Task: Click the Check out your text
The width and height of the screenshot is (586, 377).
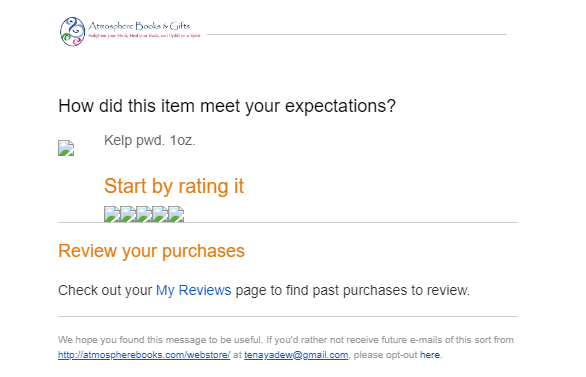Action: tap(105, 290)
